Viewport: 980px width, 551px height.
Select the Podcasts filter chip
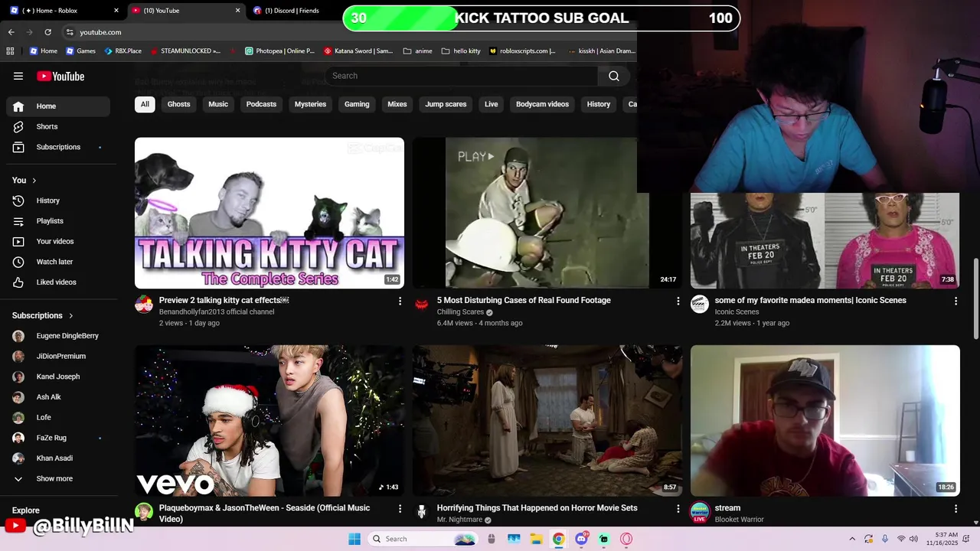(261, 104)
